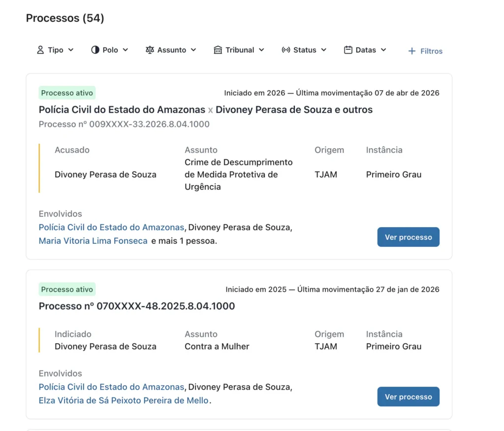Image resolution: width=504 pixels, height=431 pixels.
Task: Open the Datas filter chevron
Action: (x=383, y=50)
